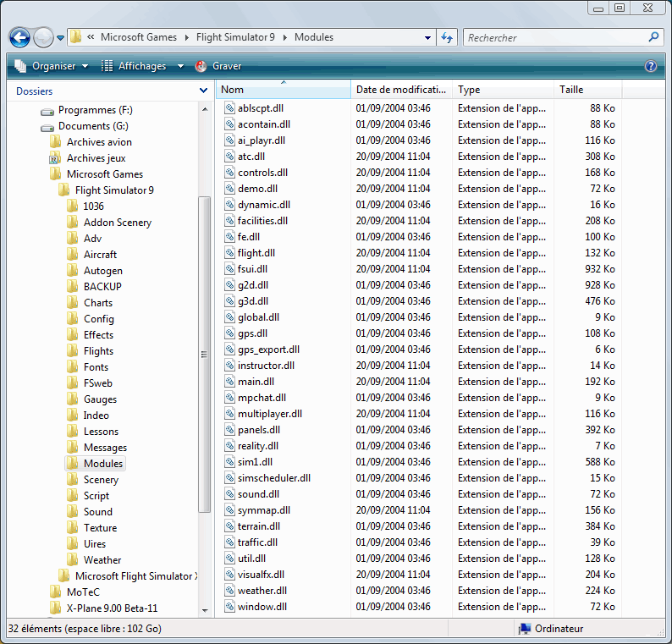Click the help question mark icon

tap(651, 66)
